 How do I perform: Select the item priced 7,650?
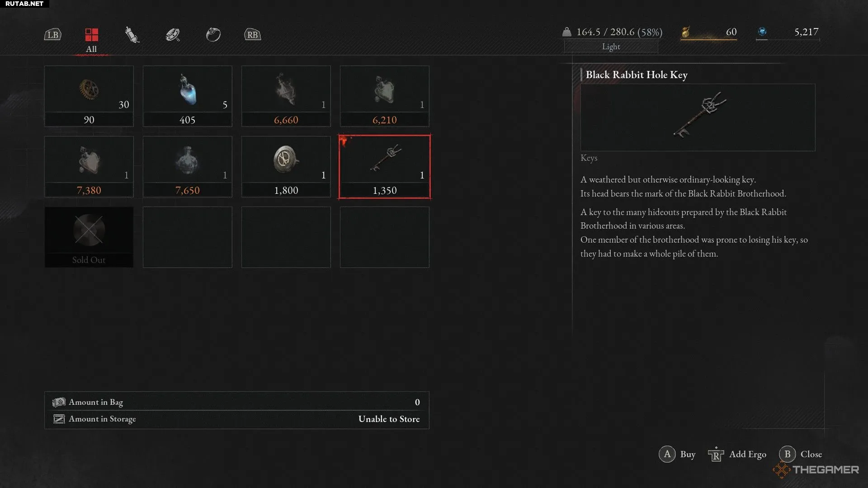188,167
